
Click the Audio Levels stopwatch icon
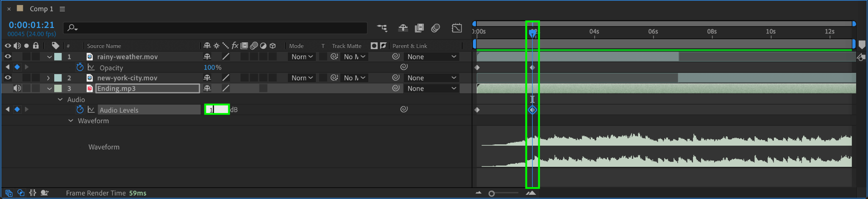pyautogui.click(x=80, y=110)
